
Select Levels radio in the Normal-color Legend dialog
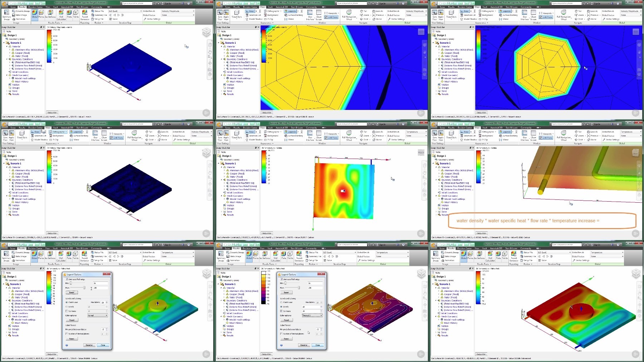click(x=67, y=307)
